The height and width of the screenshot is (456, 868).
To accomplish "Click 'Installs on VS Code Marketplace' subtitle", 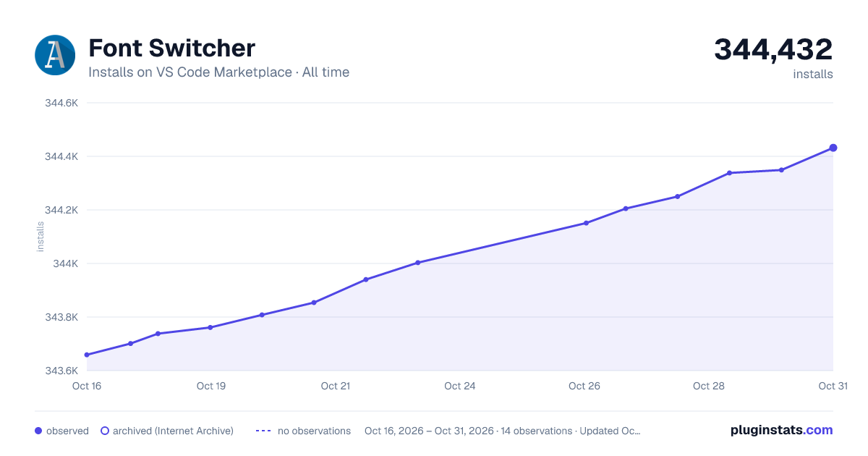I will (190, 72).
